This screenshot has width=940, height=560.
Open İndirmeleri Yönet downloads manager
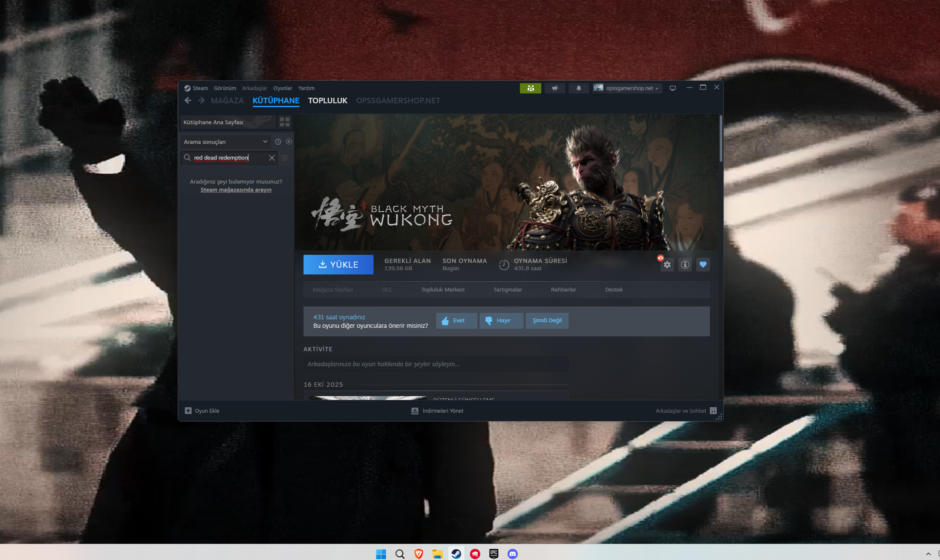[437, 411]
